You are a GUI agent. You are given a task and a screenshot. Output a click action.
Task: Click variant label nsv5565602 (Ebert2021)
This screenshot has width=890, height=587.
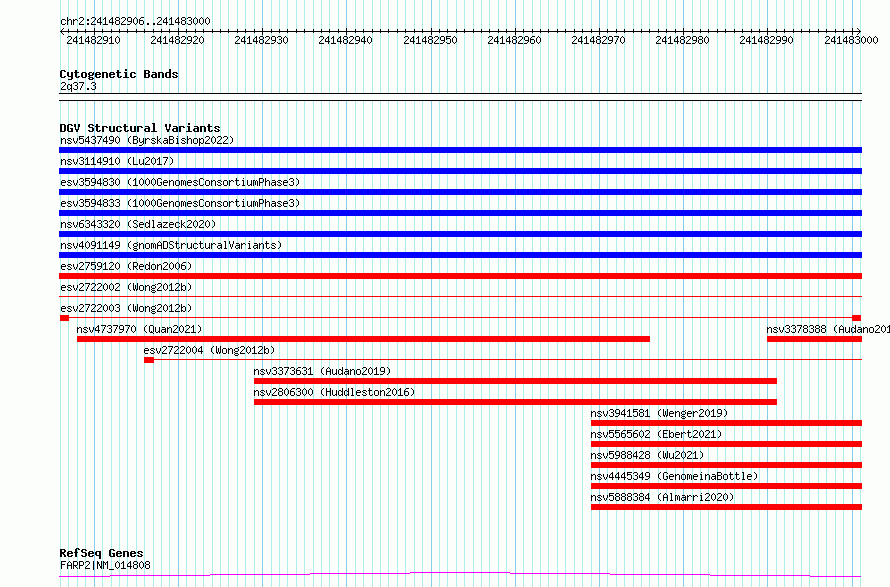tap(656, 434)
